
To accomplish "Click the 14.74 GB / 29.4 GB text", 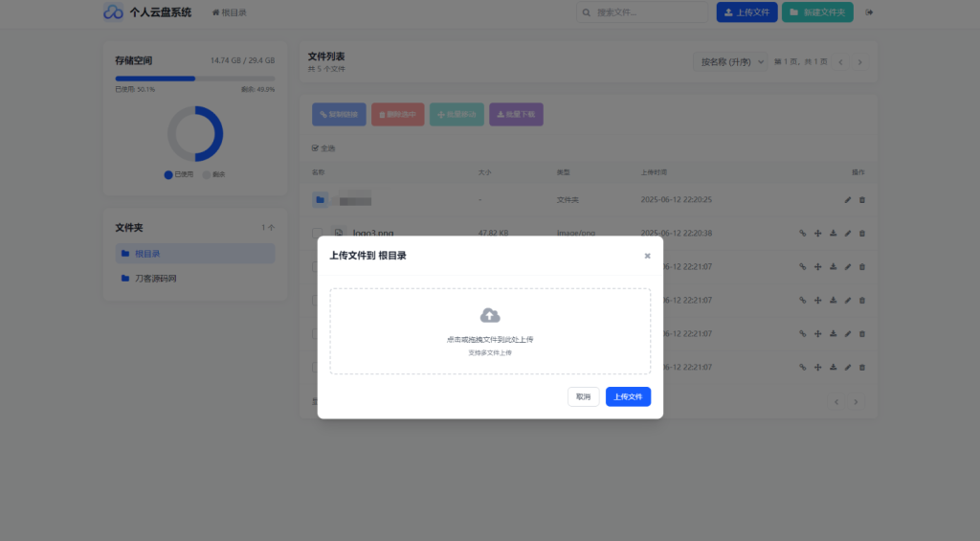I will [242, 60].
